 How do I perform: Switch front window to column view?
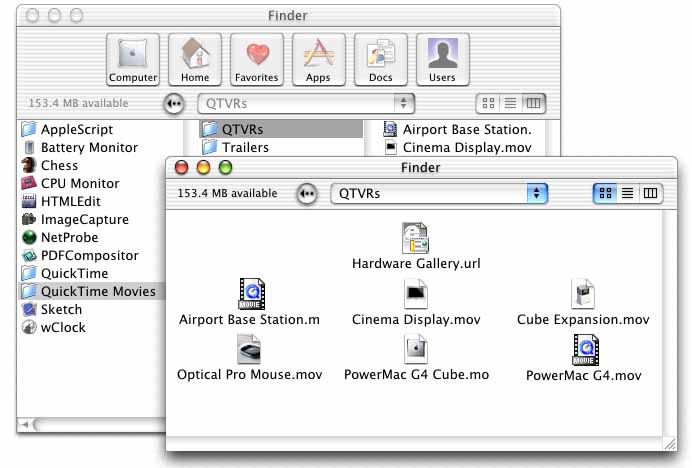click(651, 193)
